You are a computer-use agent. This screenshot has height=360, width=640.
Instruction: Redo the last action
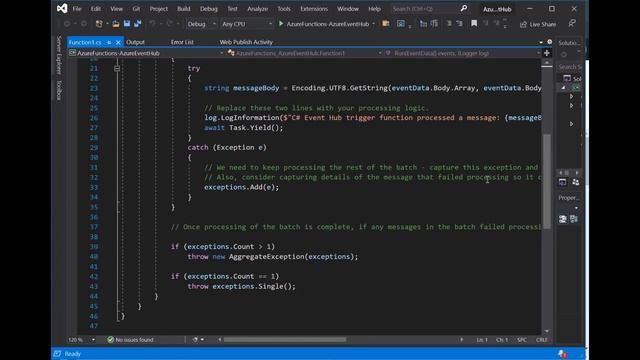tap(169, 24)
